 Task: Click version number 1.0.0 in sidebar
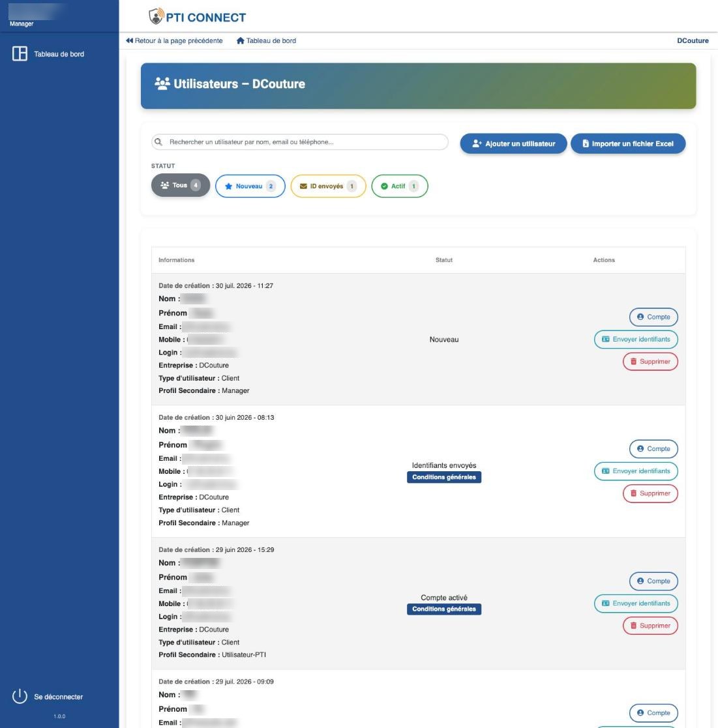pyautogui.click(x=59, y=716)
